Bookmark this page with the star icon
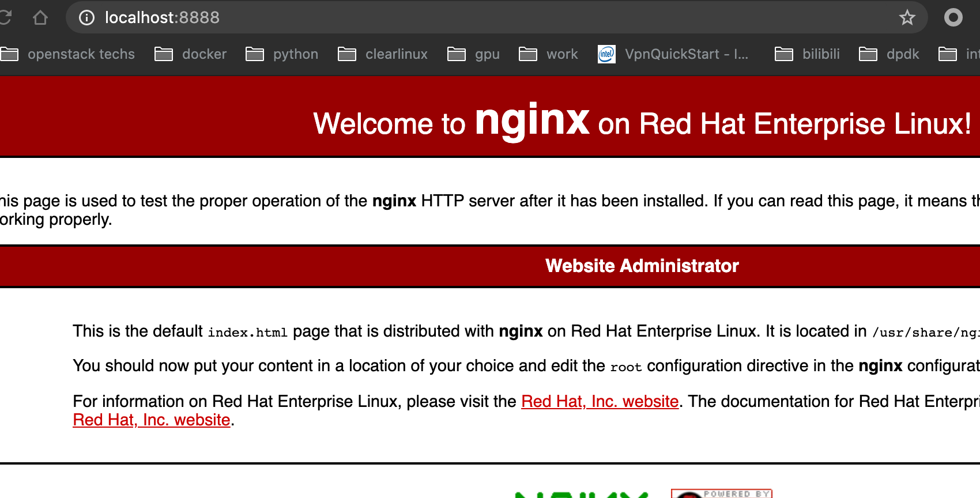The height and width of the screenshot is (498, 980). [x=907, y=18]
